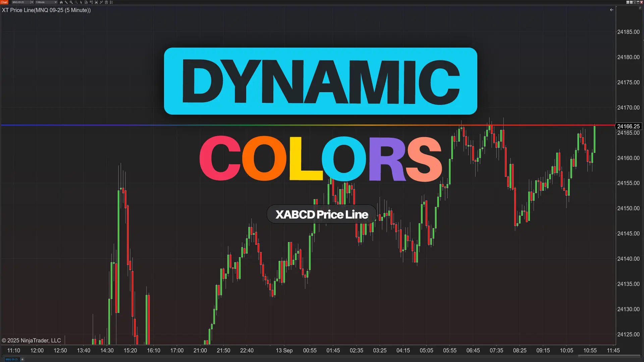Open the drawing tools pencil icon
Viewport: 644px width, 362px height.
66,2
